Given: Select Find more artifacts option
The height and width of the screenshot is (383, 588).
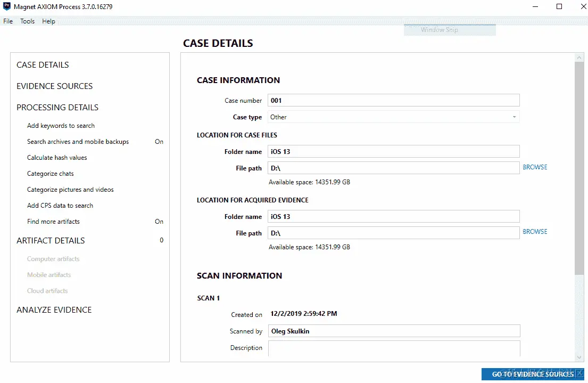Looking at the screenshot, I should click(53, 221).
